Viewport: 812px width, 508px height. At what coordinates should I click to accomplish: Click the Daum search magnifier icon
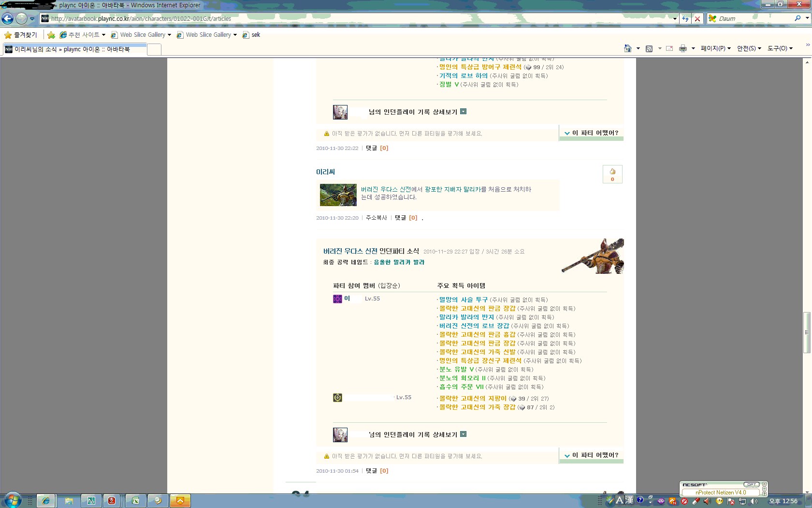[x=797, y=18]
